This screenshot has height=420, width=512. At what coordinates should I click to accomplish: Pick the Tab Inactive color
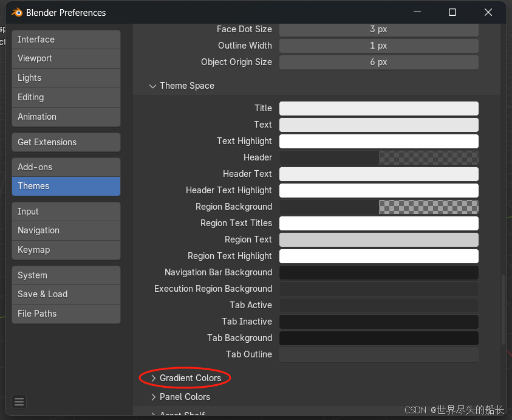coord(379,322)
